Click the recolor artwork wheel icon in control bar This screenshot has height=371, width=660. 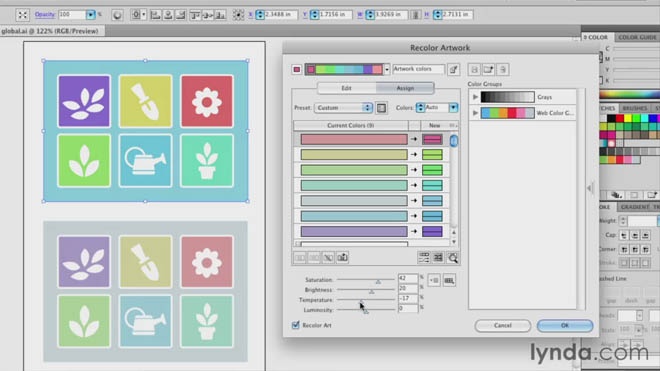(x=117, y=15)
